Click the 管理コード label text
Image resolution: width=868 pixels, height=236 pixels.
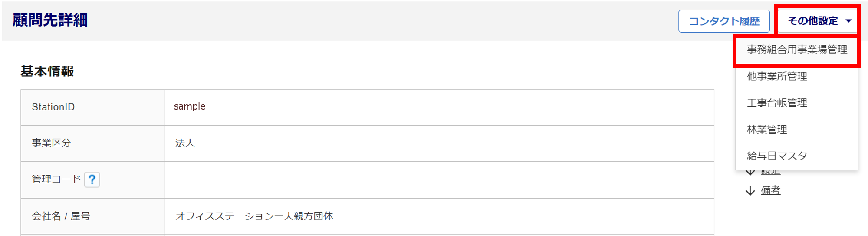click(x=56, y=179)
